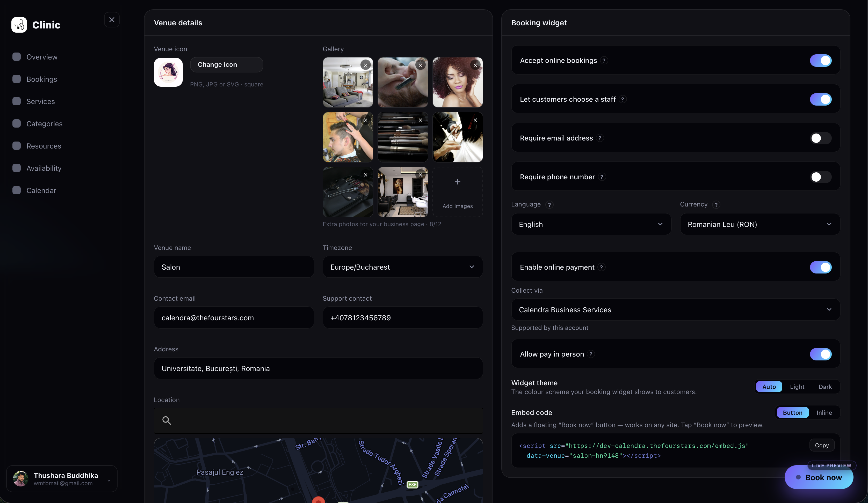Click the Clinic logo icon
This screenshot has height=503, width=868.
pyautogui.click(x=19, y=25)
